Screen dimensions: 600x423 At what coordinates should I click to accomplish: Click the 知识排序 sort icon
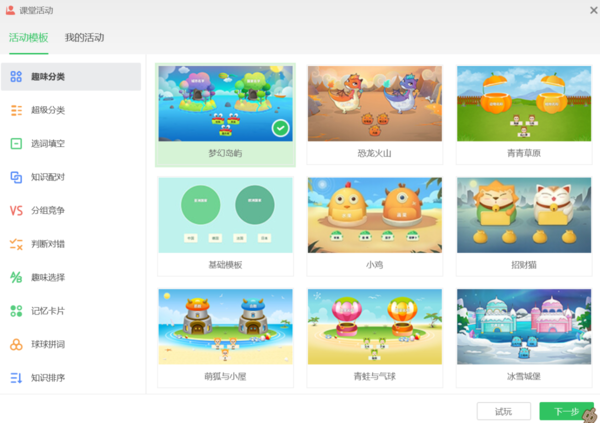tap(16, 378)
